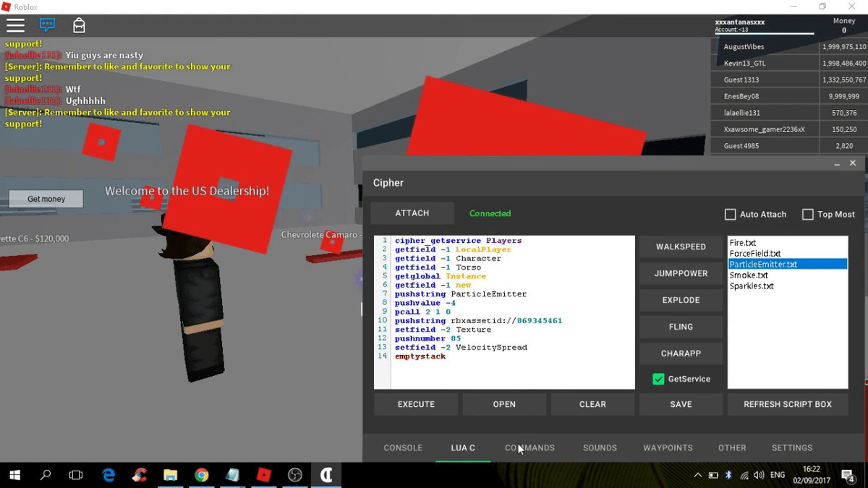The image size is (868, 488).
Task: Close the Cipher window
Action: [853, 163]
